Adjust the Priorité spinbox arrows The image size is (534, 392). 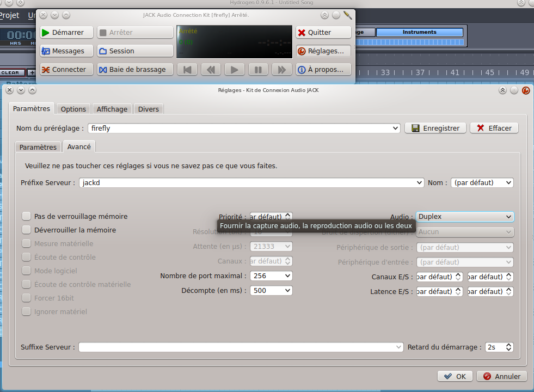click(288, 216)
